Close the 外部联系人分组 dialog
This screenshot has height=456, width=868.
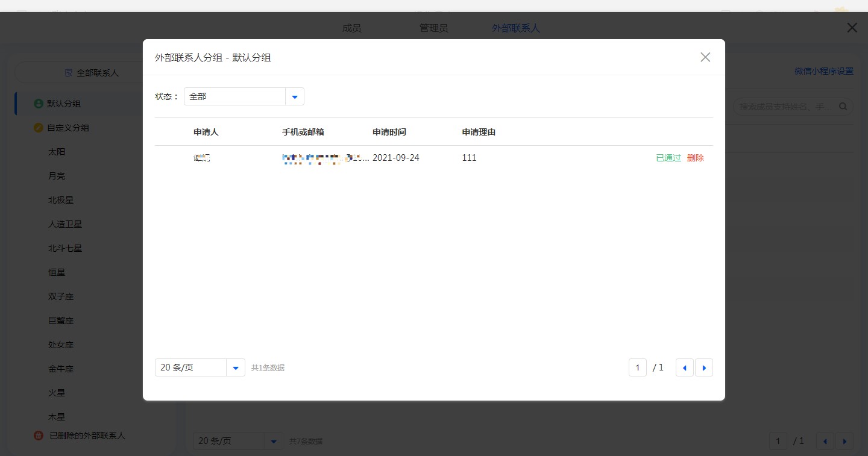[x=705, y=57]
